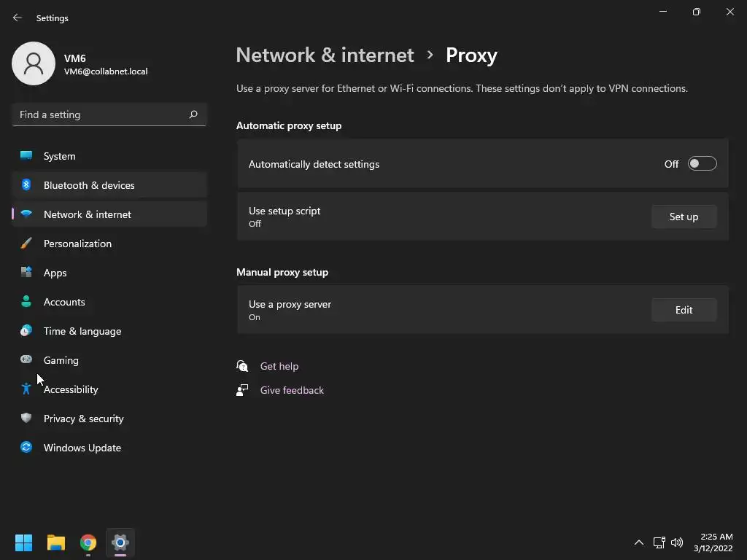Click the Privacy & security shield icon

[26, 419]
